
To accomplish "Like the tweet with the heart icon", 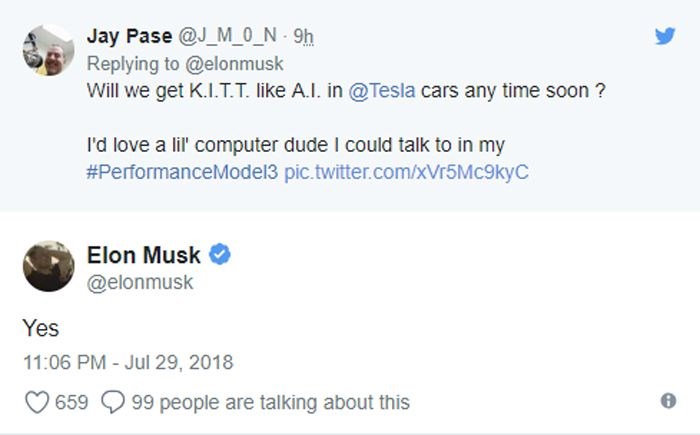I will (x=36, y=402).
